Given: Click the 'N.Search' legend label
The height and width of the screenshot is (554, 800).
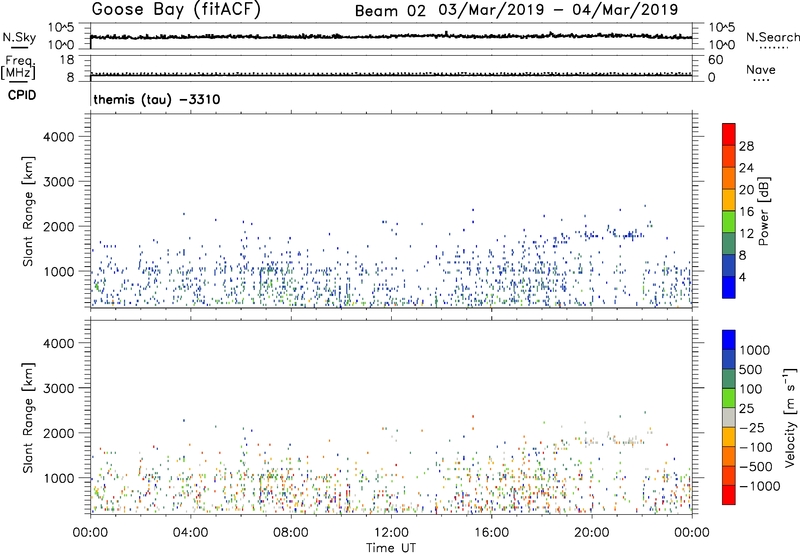Looking at the screenshot, I should 772,37.
